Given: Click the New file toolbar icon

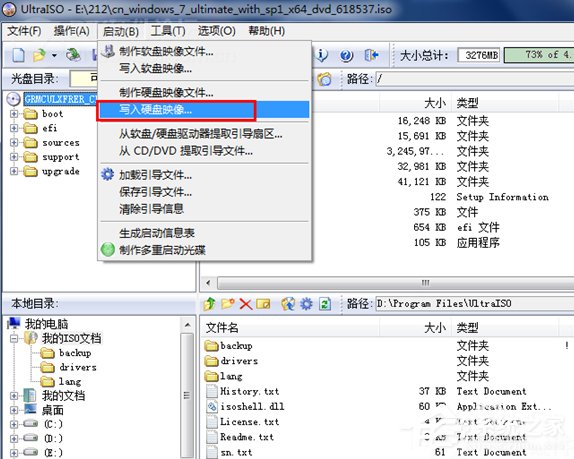Looking at the screenshot, I should click(x=18, y=55).
